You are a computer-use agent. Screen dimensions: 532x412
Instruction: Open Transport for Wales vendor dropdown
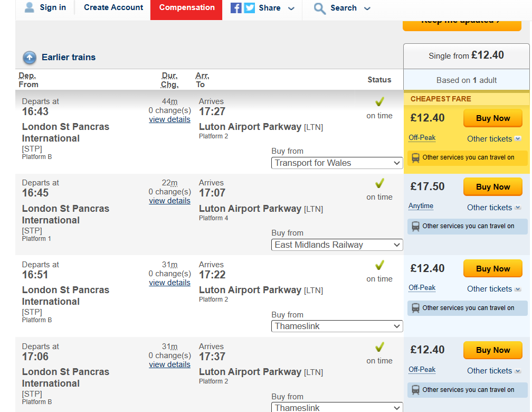click(337, 163)
